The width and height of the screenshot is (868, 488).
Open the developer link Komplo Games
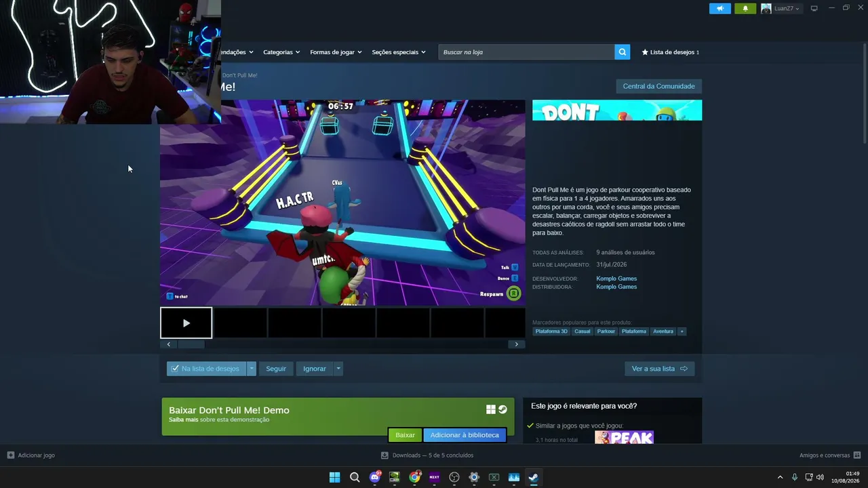point(616,279)
